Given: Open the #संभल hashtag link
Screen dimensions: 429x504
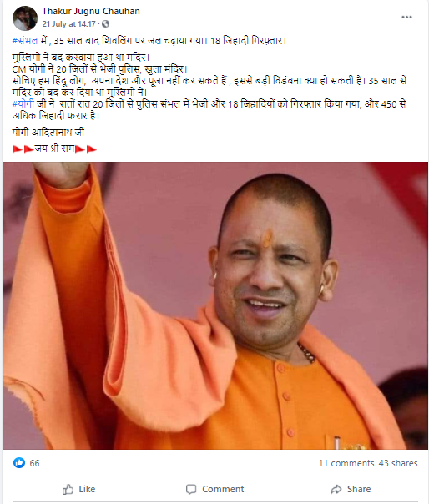Looking at the screenshot, I should [x=25, y=41].
